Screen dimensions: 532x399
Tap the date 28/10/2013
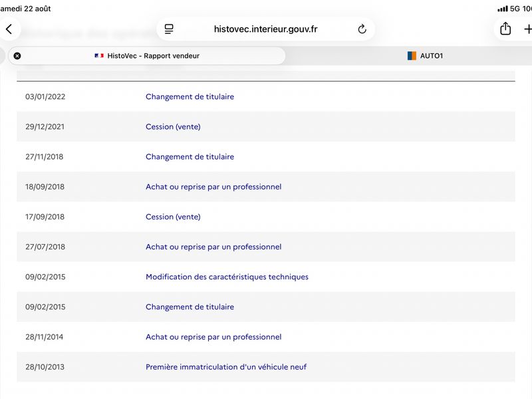[45, 367]
